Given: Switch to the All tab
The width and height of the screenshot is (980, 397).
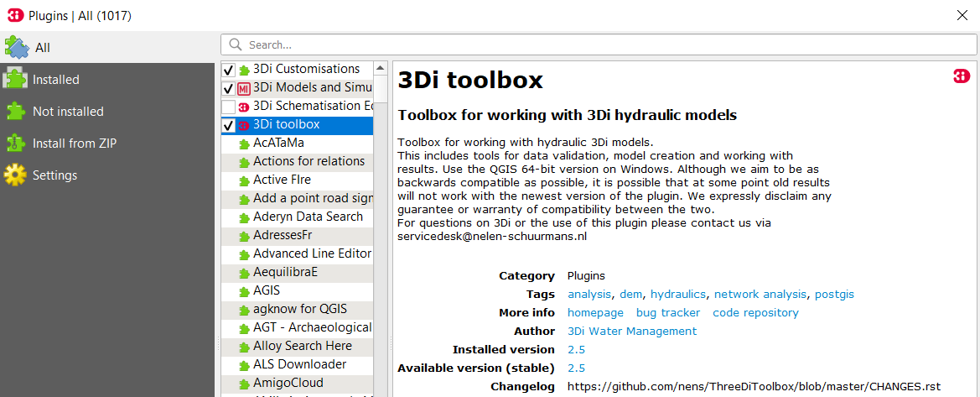Looking at the screenshot, I should tap(107, 47).
